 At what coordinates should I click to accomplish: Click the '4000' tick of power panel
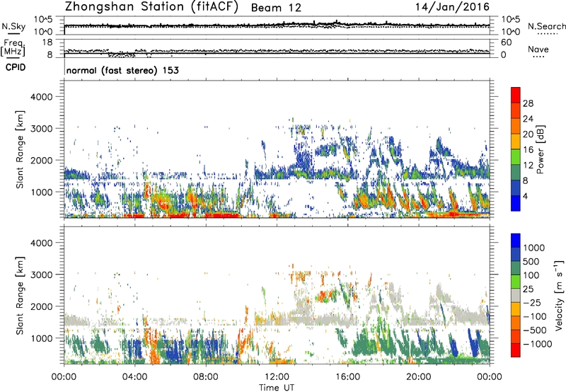tap(41, 97)
